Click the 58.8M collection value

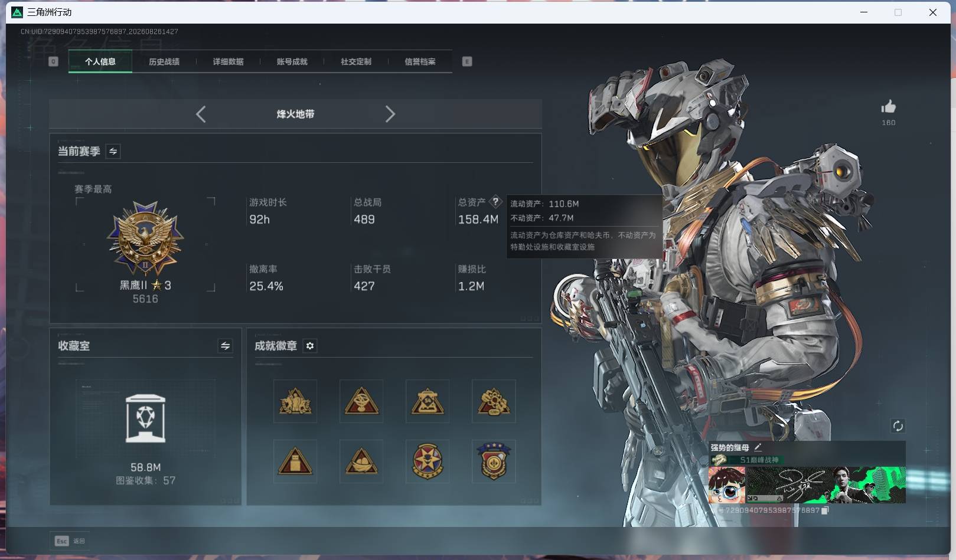[145, 467]
